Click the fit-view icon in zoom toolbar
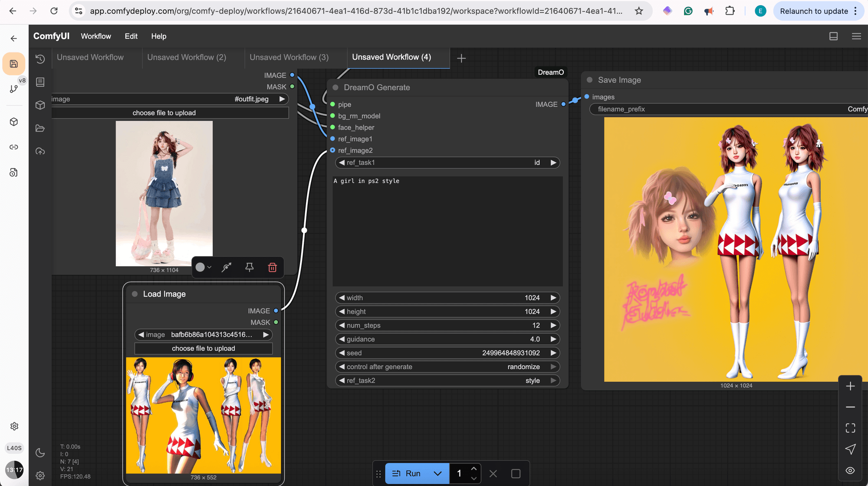Screen dimensions: 868x486 (850, 428)
